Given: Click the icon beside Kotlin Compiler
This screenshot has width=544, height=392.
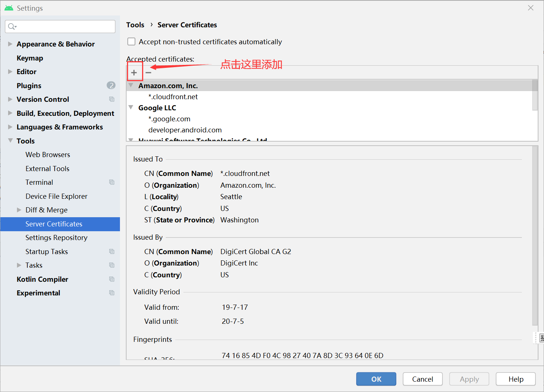Looking at the screenshot, I should (x=112, y=279).
